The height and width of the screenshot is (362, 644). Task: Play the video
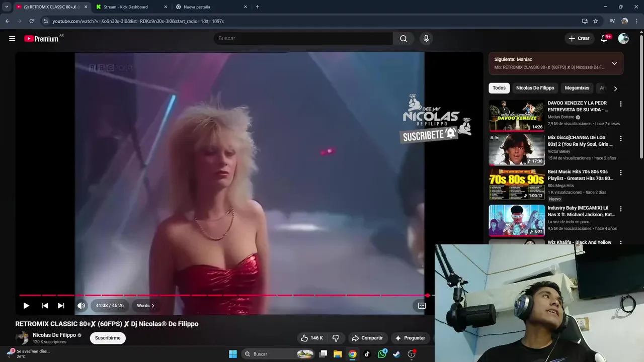tap(26, 306)
